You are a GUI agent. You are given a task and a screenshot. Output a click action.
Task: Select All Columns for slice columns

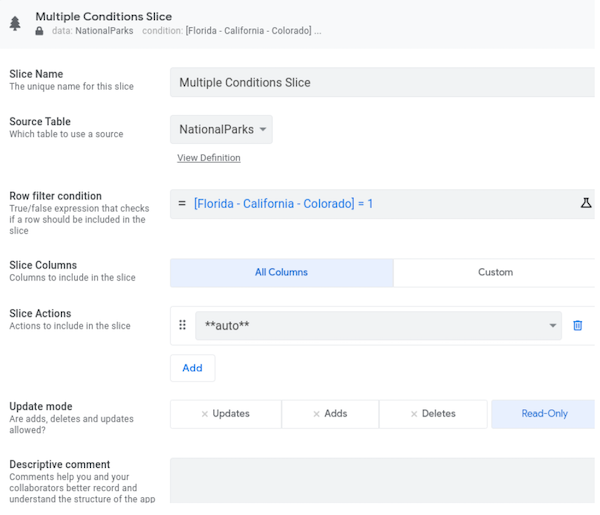(x=281, y=272)
